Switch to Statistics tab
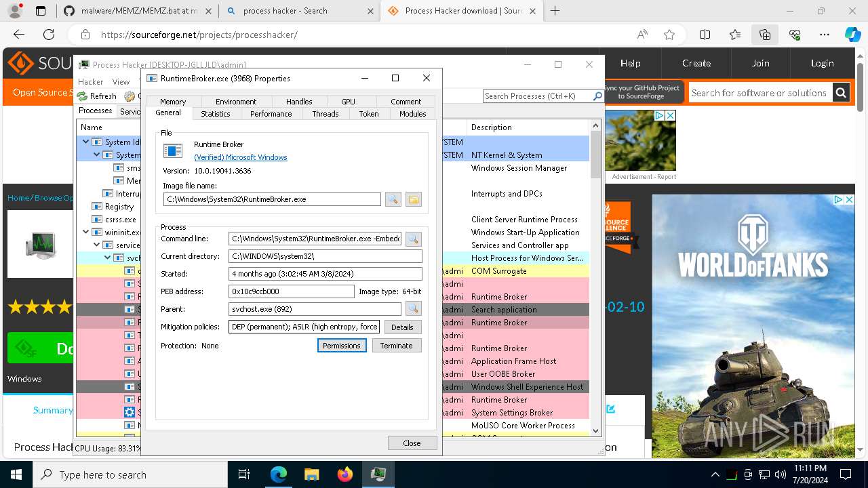Image resolution: width=868 pixels, height=488 pixels. tap(216, 114)
